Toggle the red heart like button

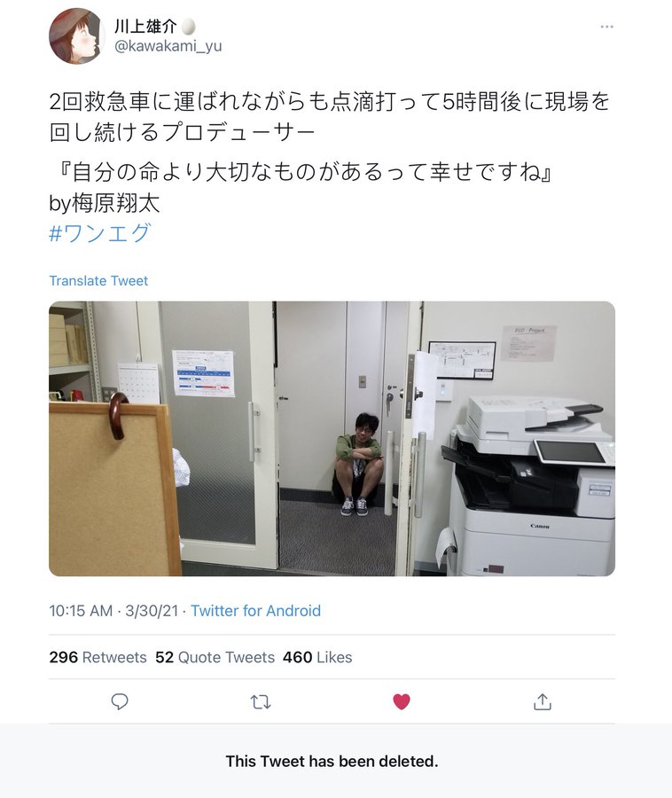point(402,702)
